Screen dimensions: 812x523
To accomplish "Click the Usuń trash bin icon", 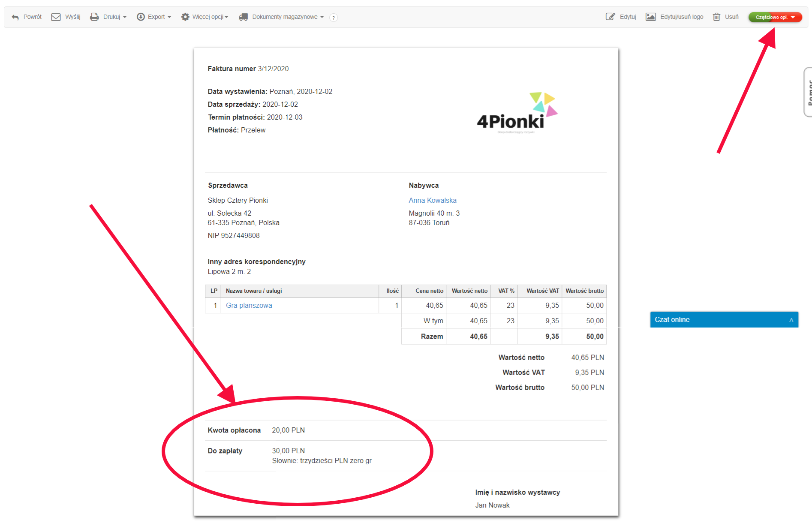I will (716, 17).
